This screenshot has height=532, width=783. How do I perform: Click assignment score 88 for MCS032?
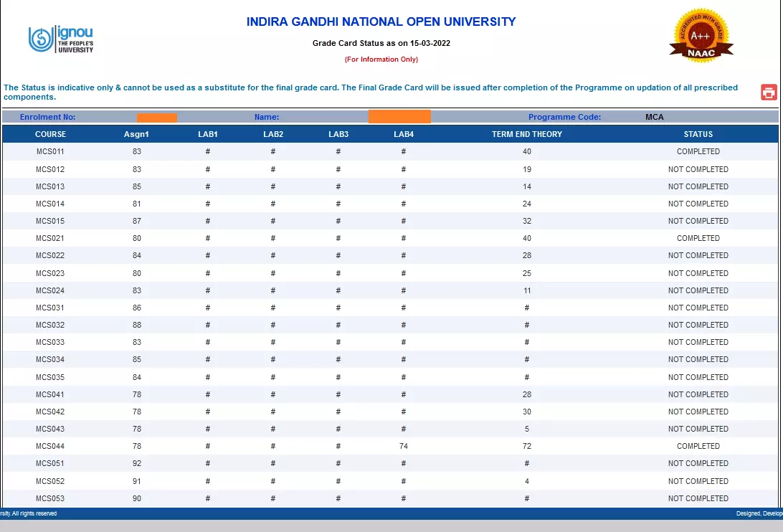pos(137,325)
